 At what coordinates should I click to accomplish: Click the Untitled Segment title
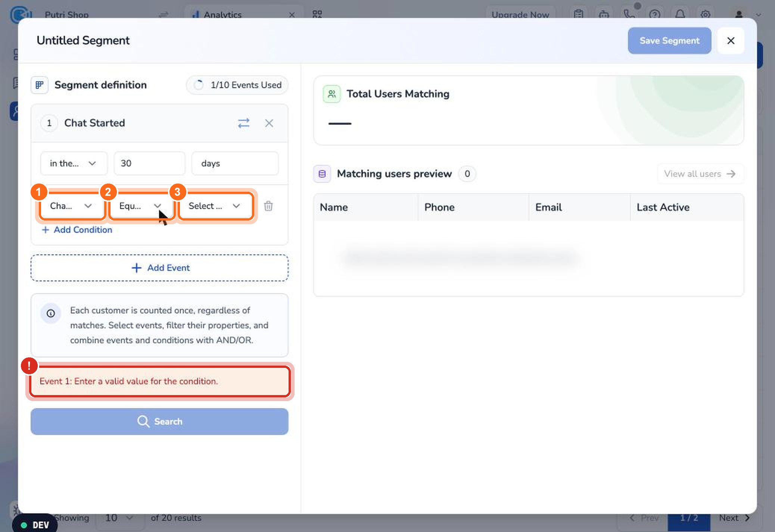(83, 40)
